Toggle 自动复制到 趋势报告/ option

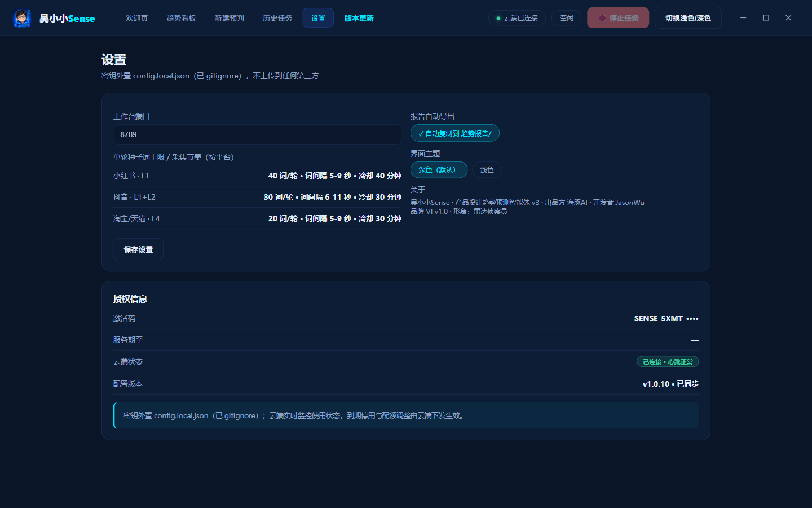pyautogui.click(x=455, y=133)
